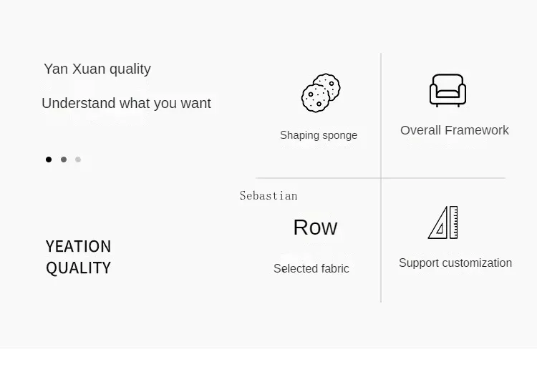The image size is (537, 392).
Task: Open the Shaping sponge label
Action: tap(319, 135)
